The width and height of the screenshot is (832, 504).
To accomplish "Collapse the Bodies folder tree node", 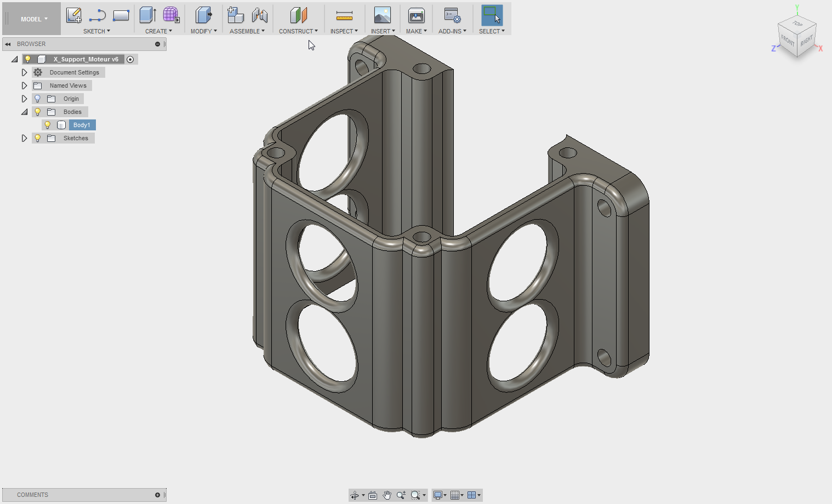I will [24, 112].
